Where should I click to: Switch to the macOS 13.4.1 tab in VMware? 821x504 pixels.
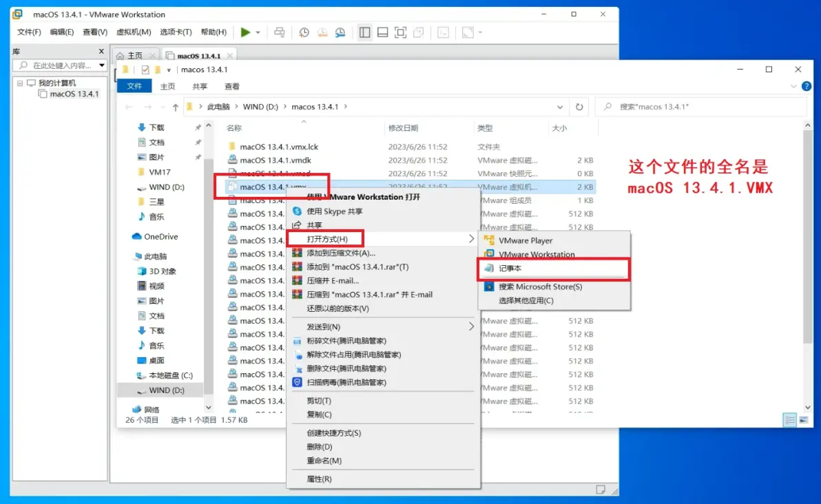[x=198, y=56]
